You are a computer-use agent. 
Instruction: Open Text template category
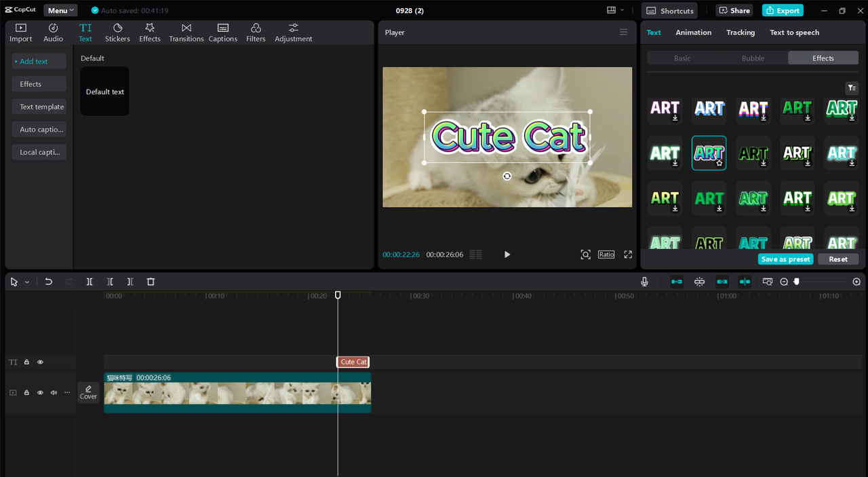[x=39, y=107]
